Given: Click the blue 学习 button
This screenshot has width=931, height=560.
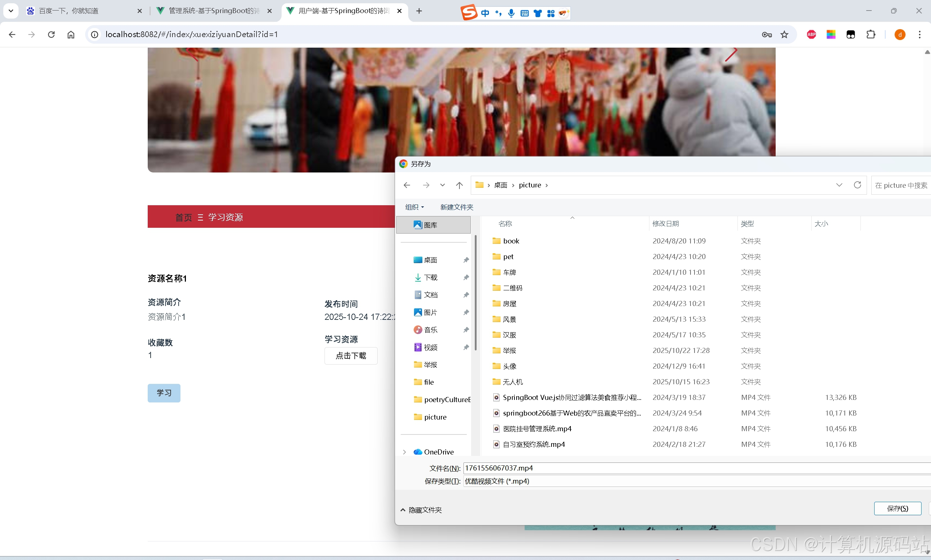Looking at the screenshot, I should (164, 393).
